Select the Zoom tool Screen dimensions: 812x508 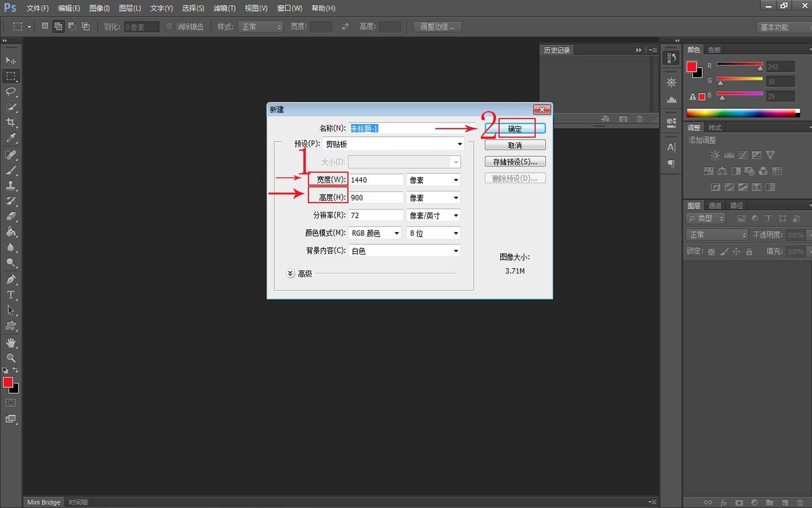[x=11, y=358]
